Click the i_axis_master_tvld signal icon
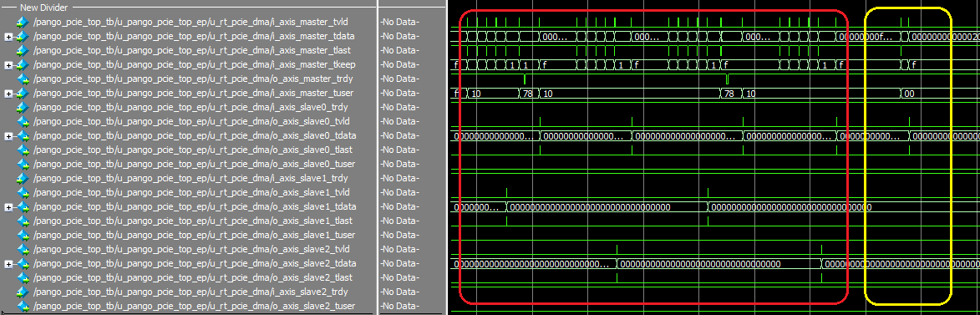 [x=23, y=22]
